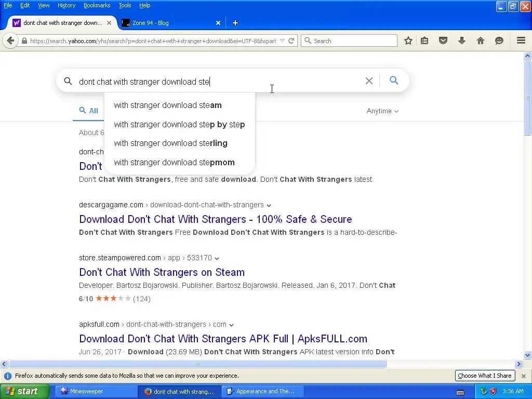This screenshot has width=532, height=399.
Task: Click the reload page icon
Action: pyautogui.click(x=291, y=41)
